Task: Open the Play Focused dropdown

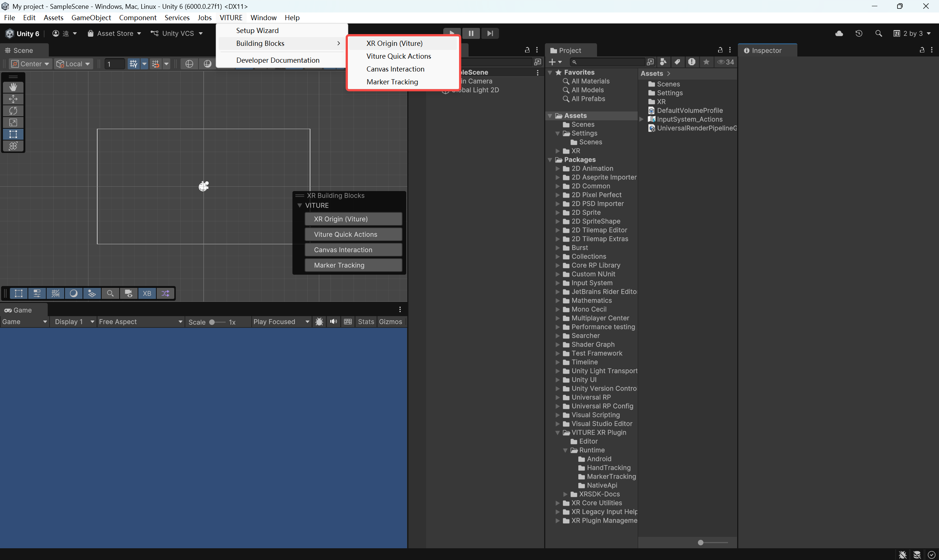Action: (x=281, y=322)
